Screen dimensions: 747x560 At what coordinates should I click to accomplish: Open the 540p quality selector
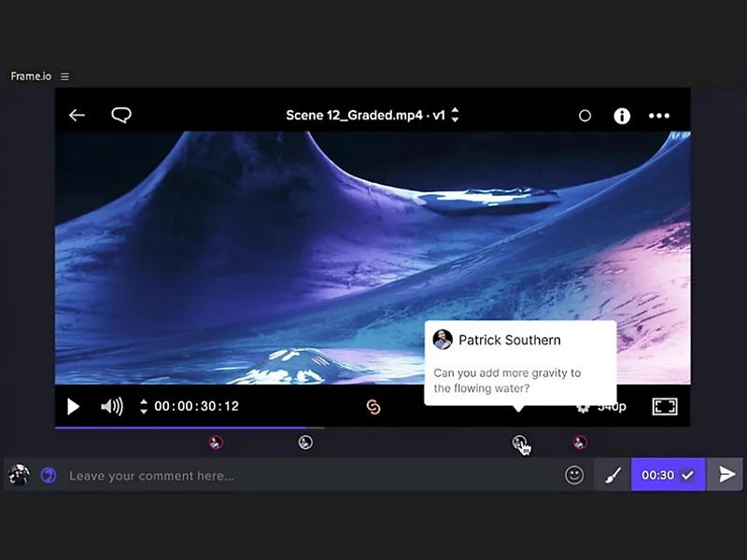[x=612, y=406]
